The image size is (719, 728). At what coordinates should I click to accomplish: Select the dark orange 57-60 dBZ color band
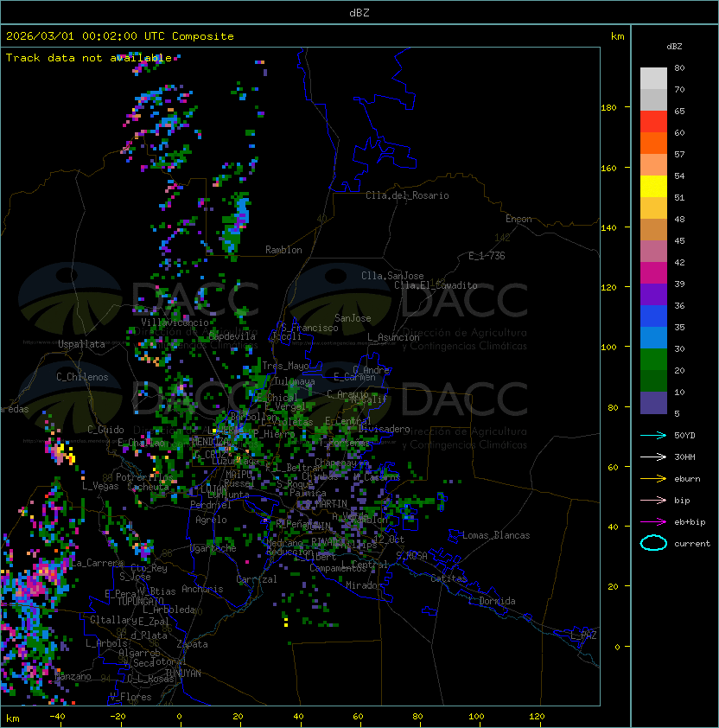point(653,143)
